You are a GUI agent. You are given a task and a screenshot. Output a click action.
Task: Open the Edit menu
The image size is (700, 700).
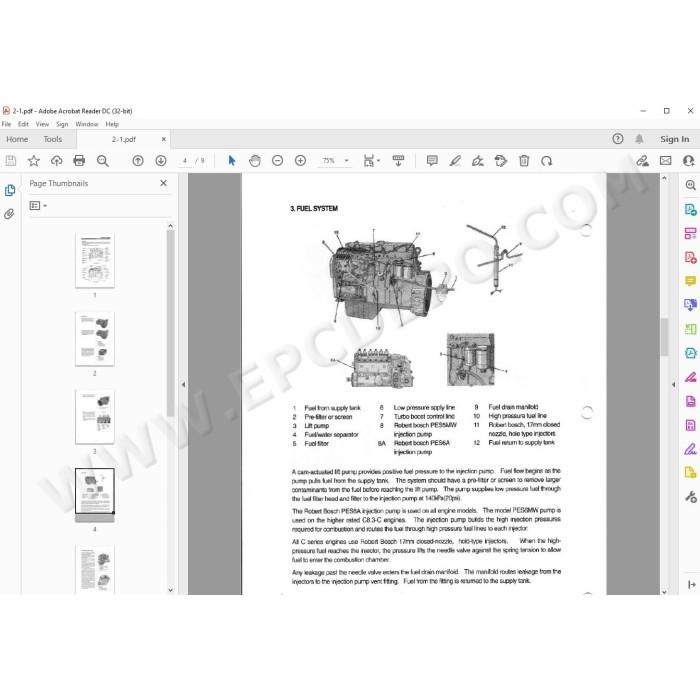pos(23,124)
